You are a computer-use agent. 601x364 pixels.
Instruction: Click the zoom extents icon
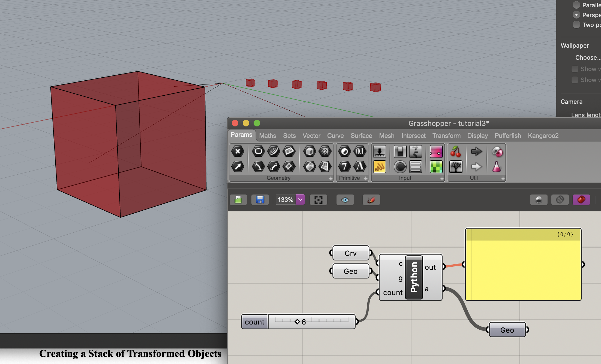pos(318,200)
